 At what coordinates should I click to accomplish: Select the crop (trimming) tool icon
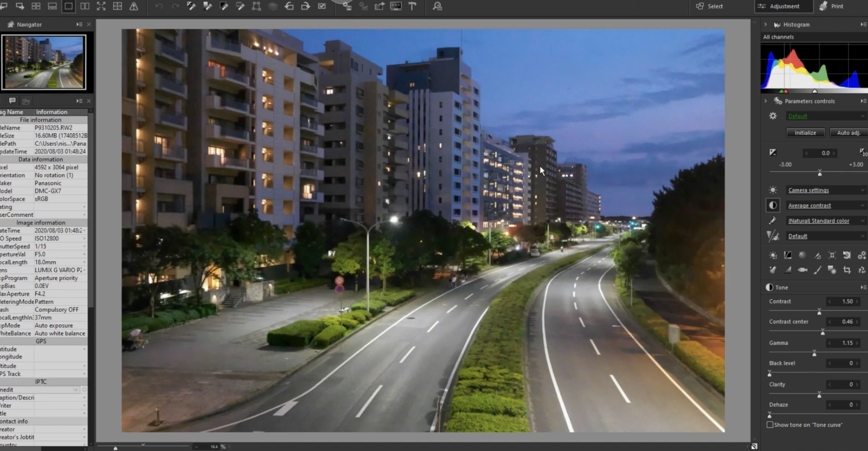pos(847,270)
